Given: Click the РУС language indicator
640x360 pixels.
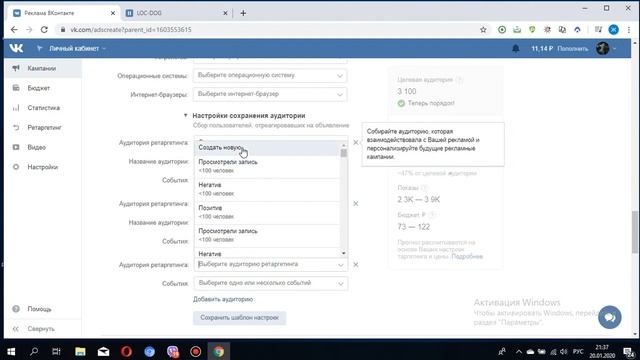Looking at the screenshot, I should (x=578, y=352).
